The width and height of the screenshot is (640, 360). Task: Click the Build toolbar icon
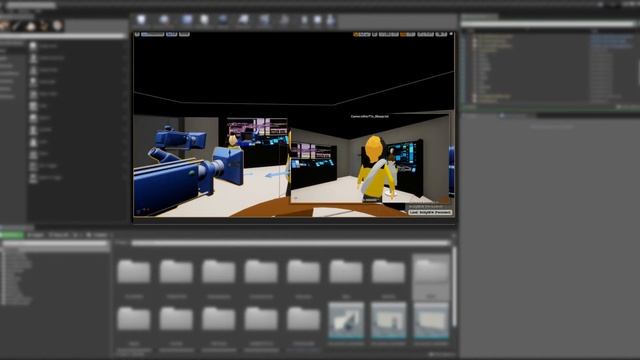284,20
